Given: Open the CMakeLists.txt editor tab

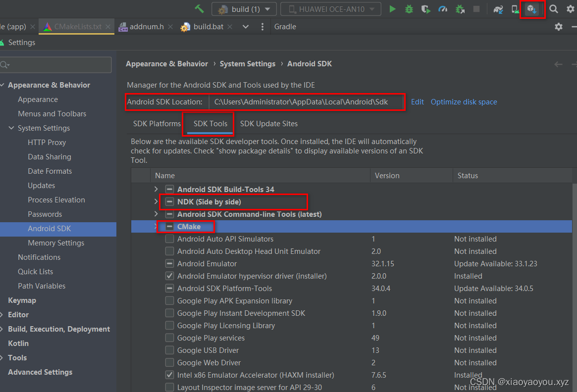Looking at the screenshot, I should tap(77, 26).
